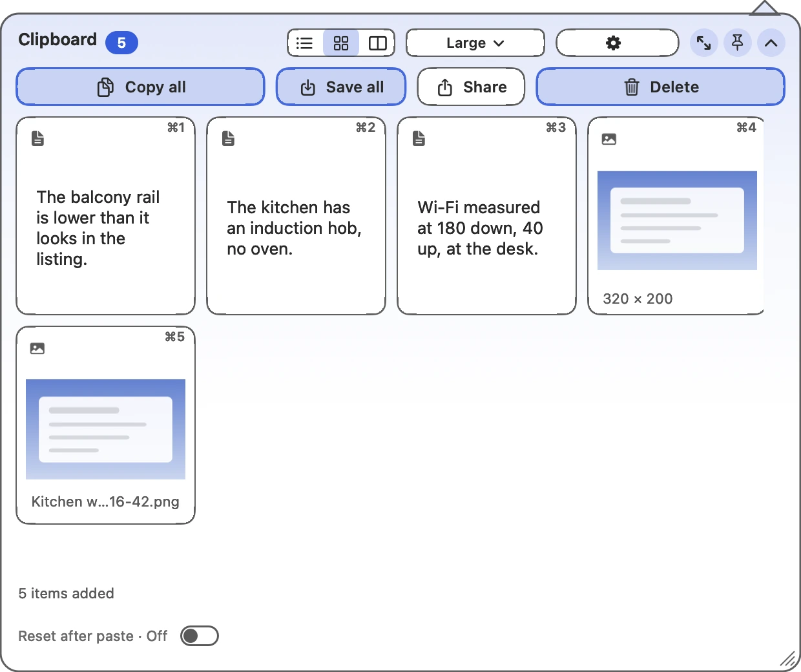801x672 pixels.
Task: Click the document icon on balcony rail card
Action: click(38, 138)
